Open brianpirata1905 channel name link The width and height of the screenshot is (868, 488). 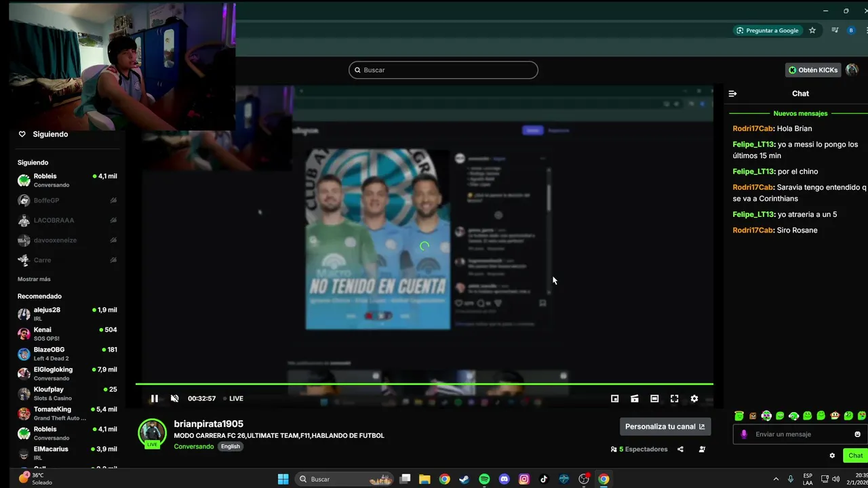pos(208,424)
